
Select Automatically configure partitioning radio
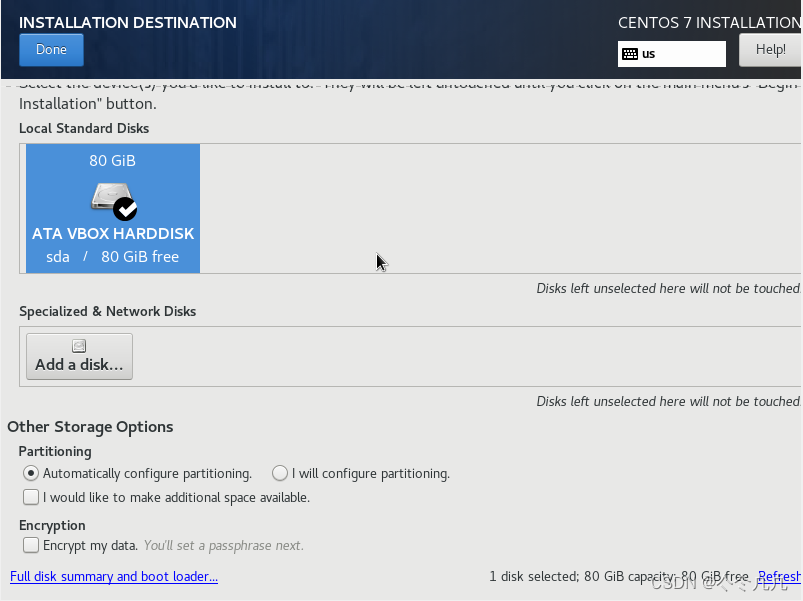point(31,473)
